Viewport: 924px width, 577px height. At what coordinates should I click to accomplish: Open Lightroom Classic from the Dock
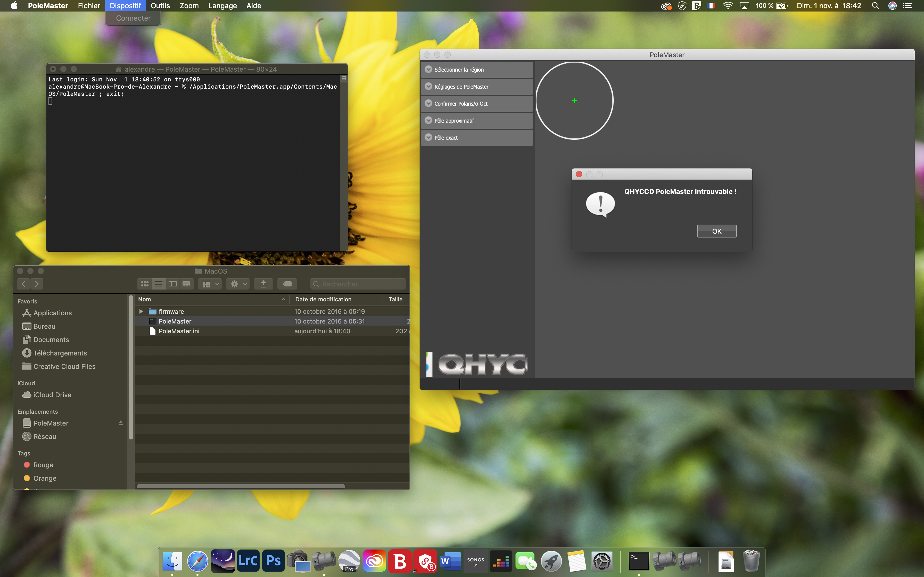point(248,561)
